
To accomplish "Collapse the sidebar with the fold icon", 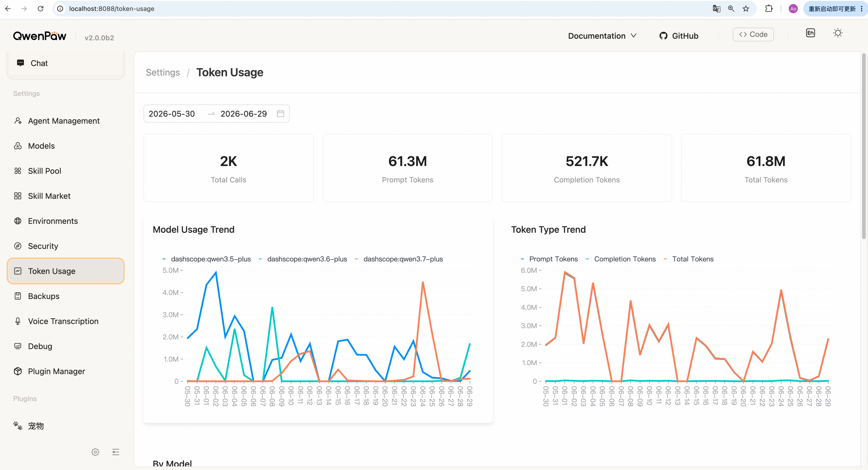I will pos(116,452).
